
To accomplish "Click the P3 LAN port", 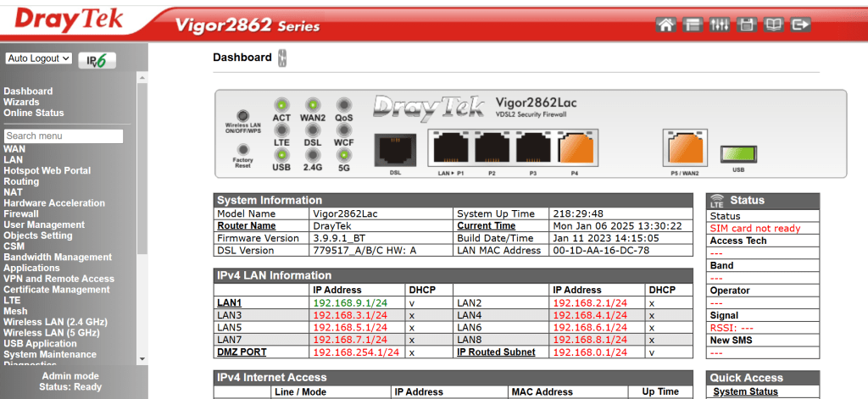I will [x=534, y=147].
